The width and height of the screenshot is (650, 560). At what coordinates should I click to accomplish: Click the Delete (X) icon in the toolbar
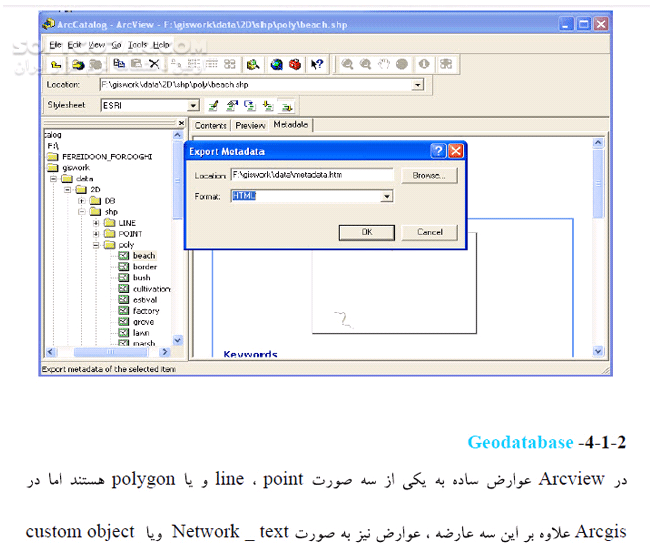pos(153,64)
